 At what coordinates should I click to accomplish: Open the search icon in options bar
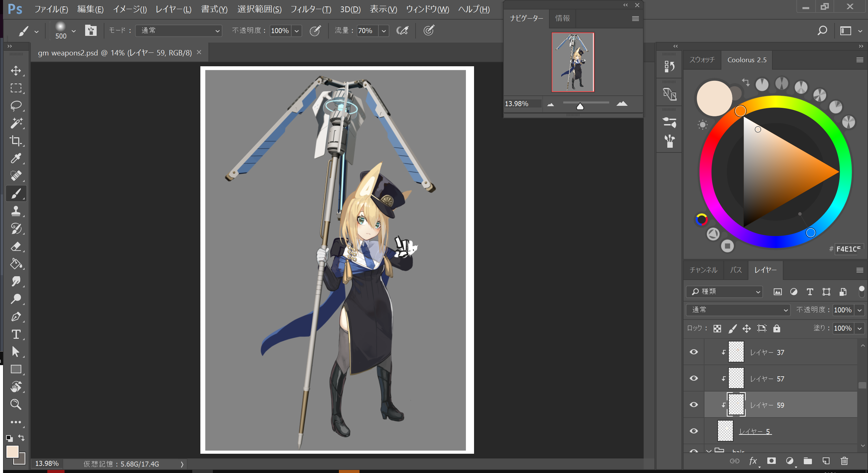[x=822, y=31]
